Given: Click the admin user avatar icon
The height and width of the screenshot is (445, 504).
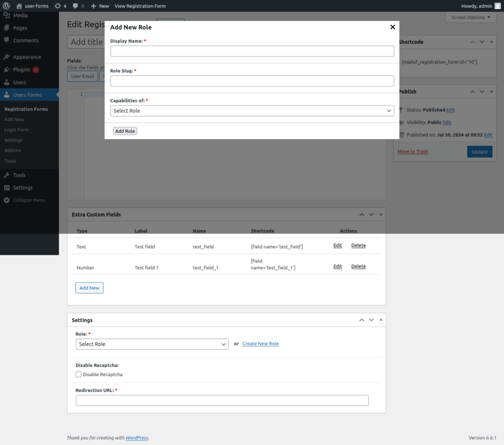Looking at the screenshot, I should tap(498, 6).
